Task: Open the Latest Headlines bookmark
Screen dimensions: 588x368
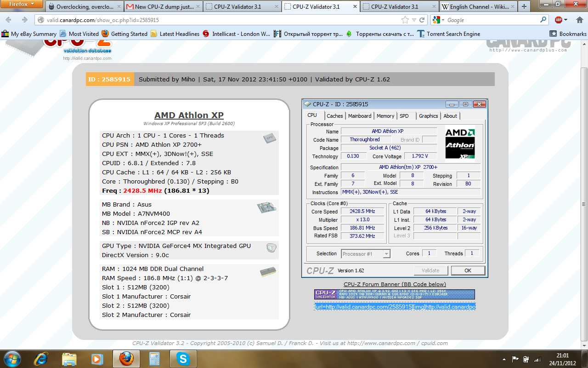Action: pyautogui.click(x=175, y=34)
